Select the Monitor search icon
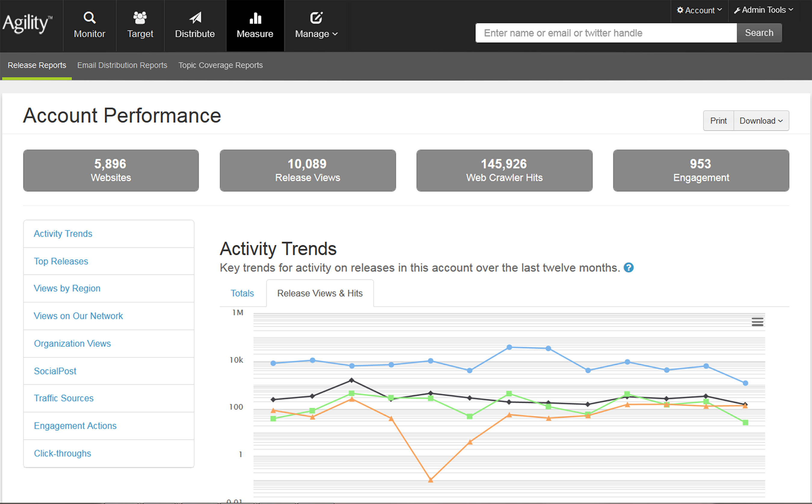 tap(89, 18)
